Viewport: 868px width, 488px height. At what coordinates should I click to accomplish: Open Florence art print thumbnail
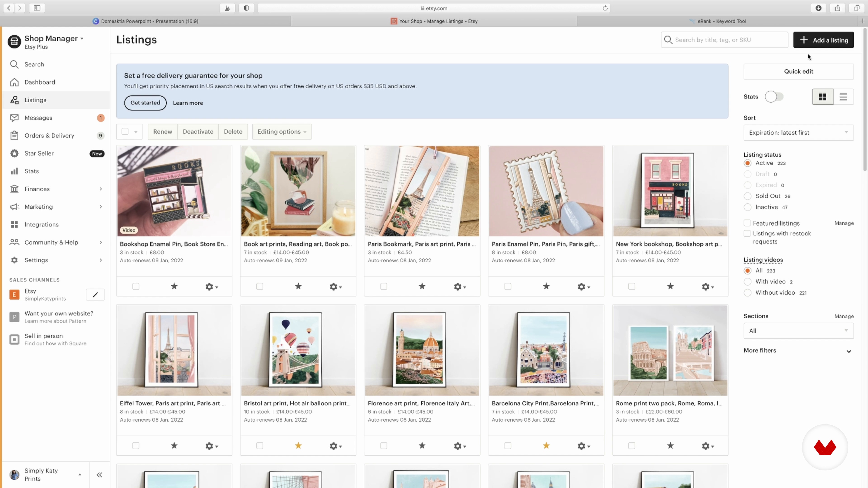click(x=422, y=350)
